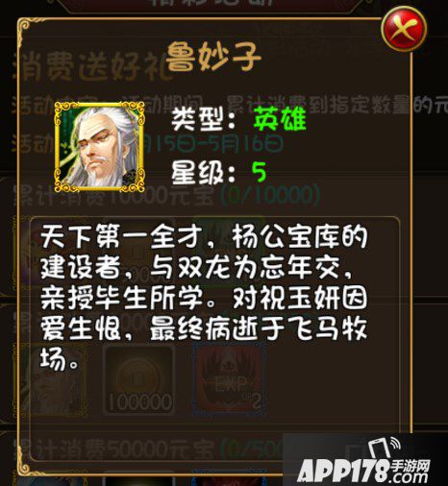Viewport: 448px width, 486px height.
Task: Click the APP178 watermark logo text
Action: tap(343, 471)
